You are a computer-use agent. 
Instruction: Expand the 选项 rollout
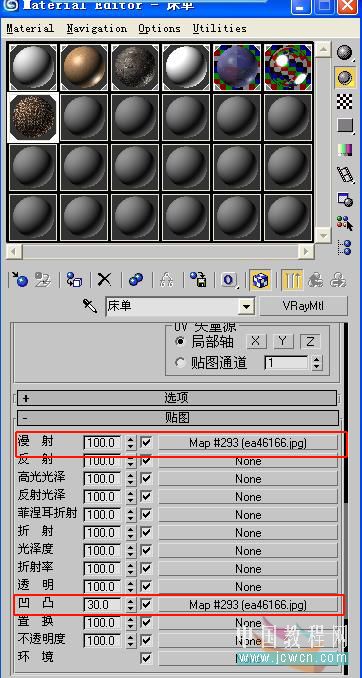click(x=177, y=397)
